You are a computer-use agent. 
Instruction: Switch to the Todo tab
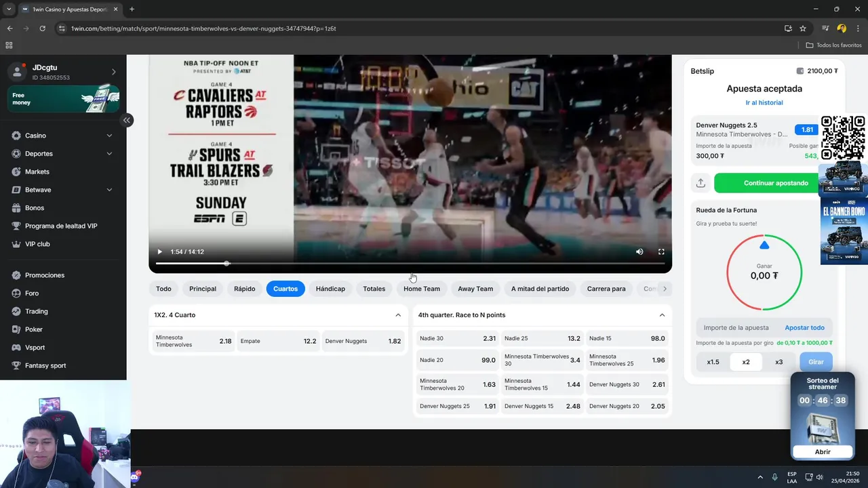tap(163, 289)
